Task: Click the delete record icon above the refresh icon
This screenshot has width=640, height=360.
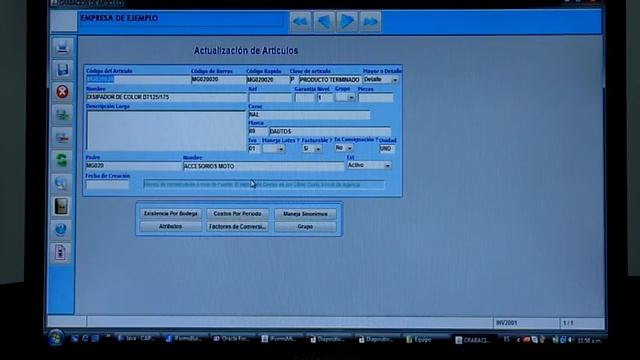Action: [62, 138]
